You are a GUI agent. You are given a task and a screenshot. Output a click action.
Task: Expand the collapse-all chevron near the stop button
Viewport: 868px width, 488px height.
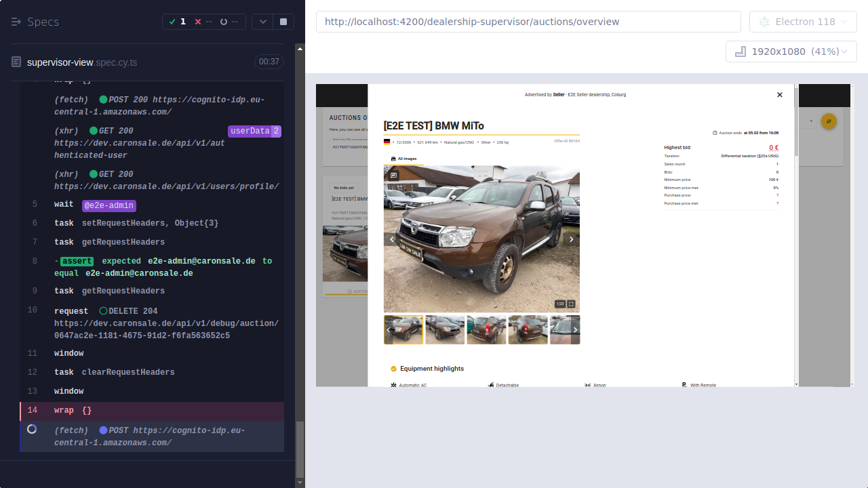pyautogui.click(x=262, y=21)
